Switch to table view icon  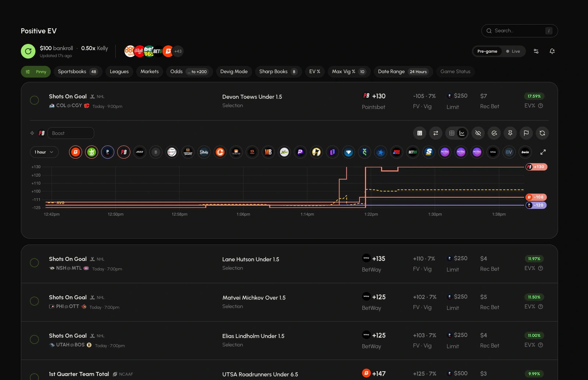[452, 133]
